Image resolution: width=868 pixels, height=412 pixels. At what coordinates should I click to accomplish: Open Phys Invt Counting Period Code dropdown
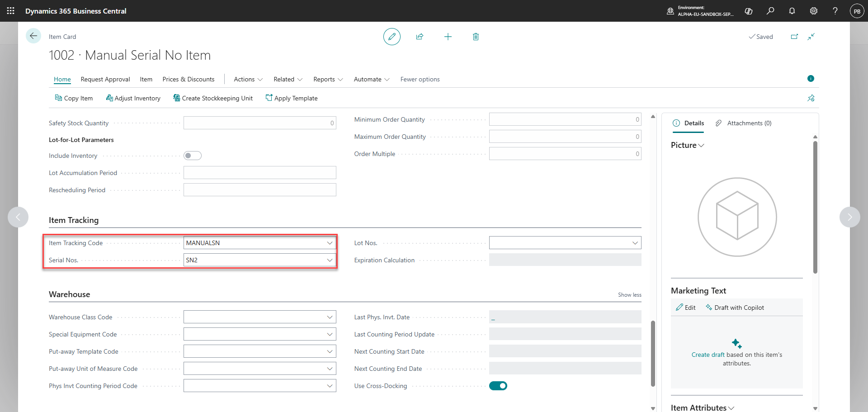click(330, 386)
